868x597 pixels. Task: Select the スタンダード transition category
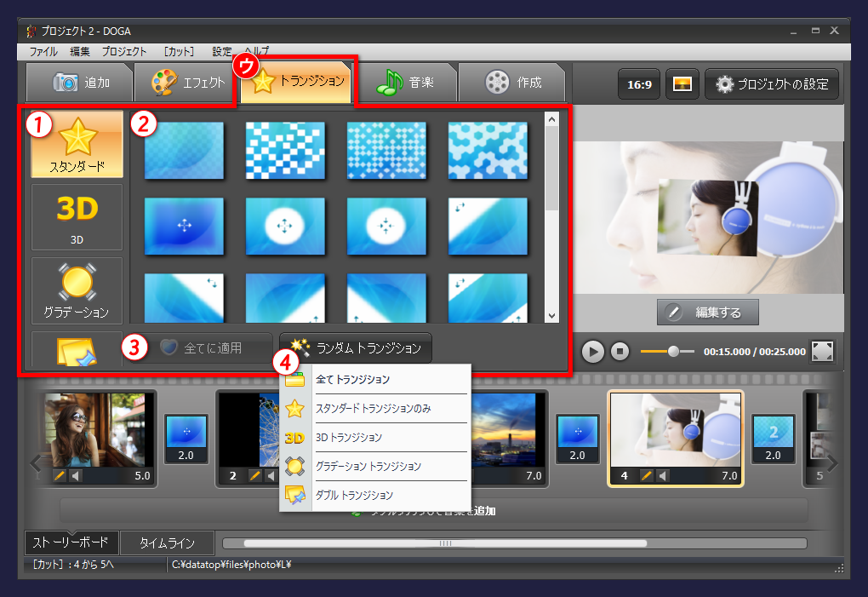coord(77,144)
